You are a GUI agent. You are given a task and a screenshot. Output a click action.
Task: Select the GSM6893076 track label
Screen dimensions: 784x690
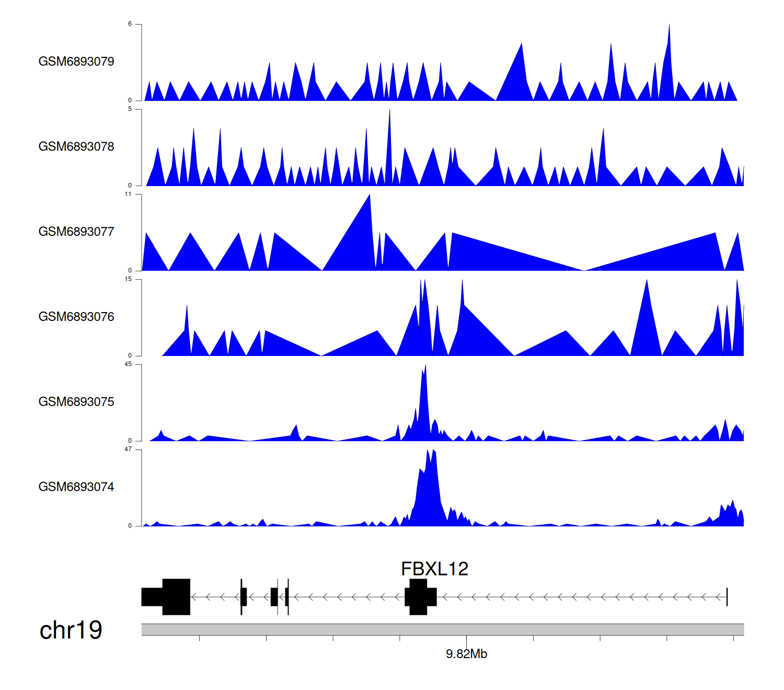pyautogui.click(x=76, y=317)
